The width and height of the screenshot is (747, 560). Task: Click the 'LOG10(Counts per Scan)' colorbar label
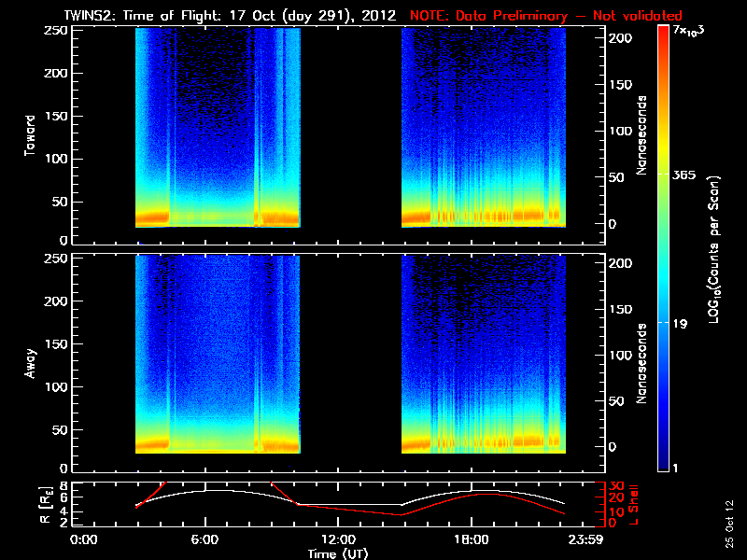(x=712, y=250)
